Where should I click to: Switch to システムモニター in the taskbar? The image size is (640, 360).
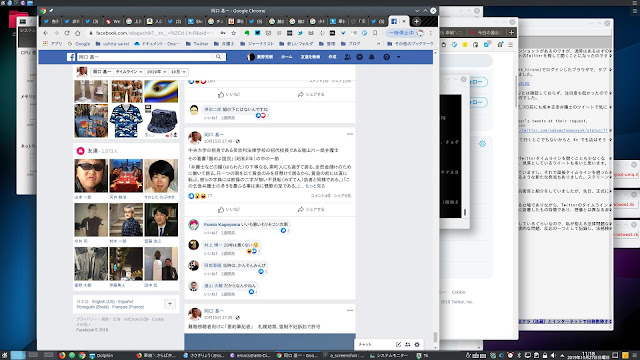coord(389,356)
